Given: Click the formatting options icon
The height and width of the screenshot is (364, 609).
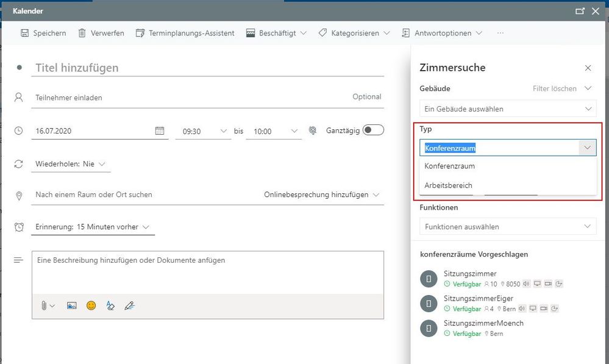Looking at the screenshot, I should pos(110,305).
